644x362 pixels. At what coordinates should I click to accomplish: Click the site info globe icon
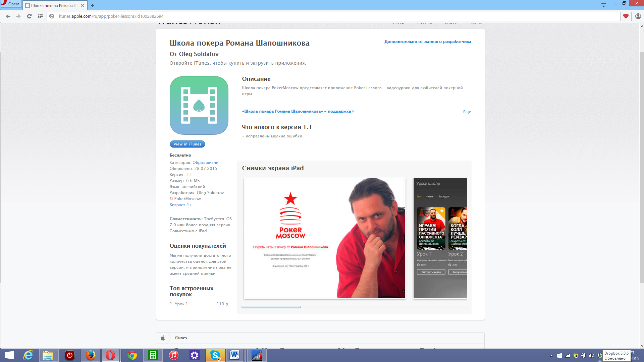click(52, 16)
